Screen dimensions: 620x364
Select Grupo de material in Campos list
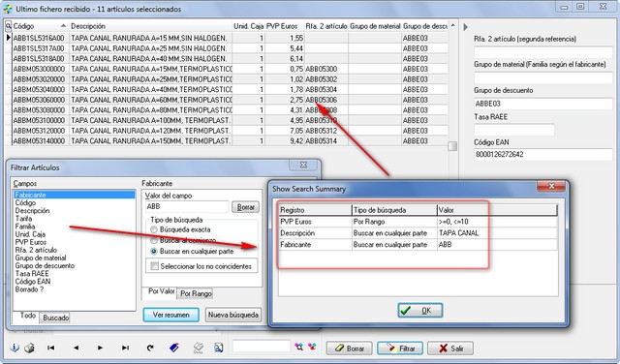(x=41, y=258)
